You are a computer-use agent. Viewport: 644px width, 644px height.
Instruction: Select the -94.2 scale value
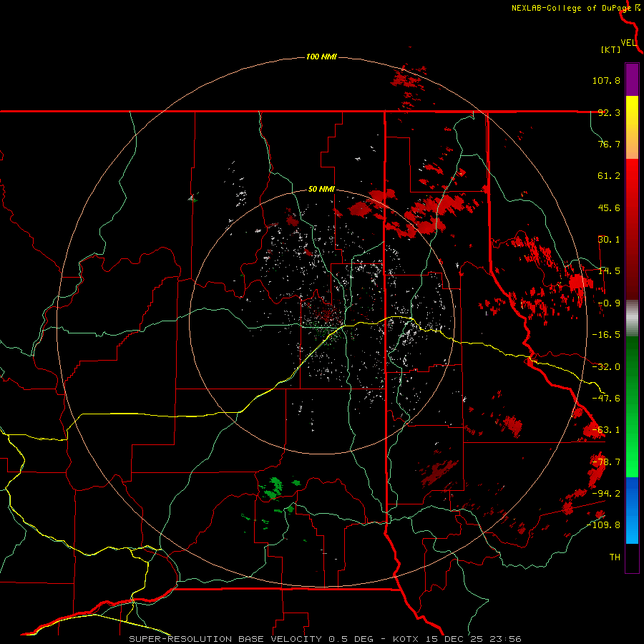coord(606,493)
